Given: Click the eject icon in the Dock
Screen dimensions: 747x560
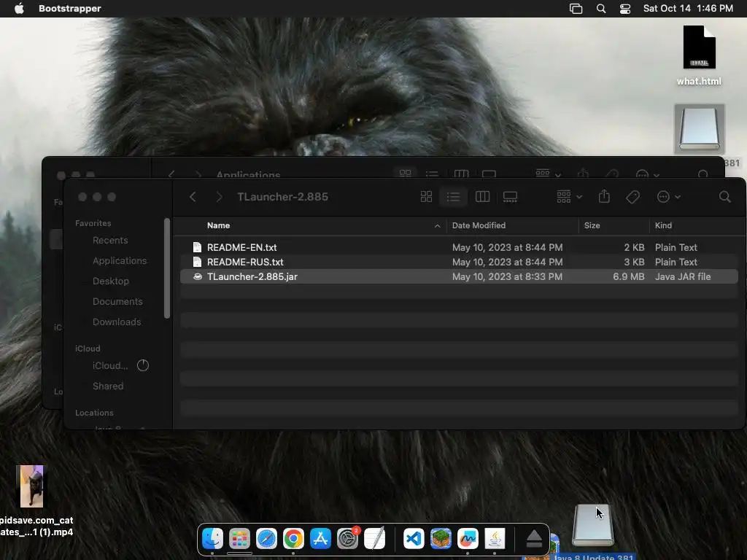Looking at the screenshot, I should (534, 539).
